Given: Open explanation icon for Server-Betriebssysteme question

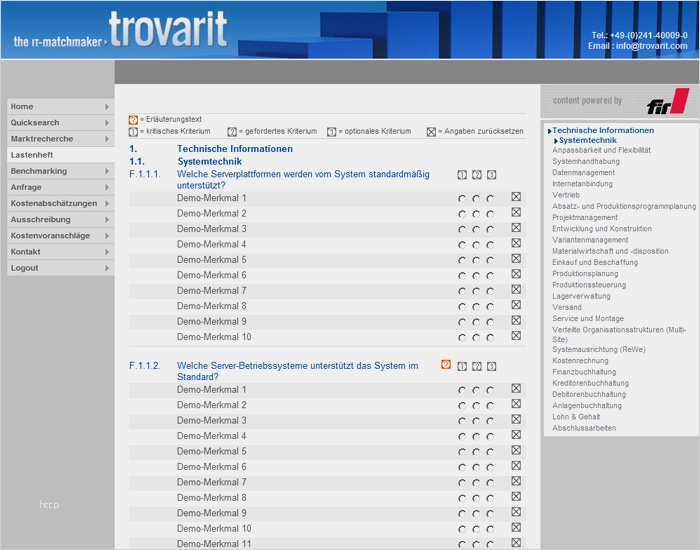Looking at the screenshot, I should tap(446, 365).
